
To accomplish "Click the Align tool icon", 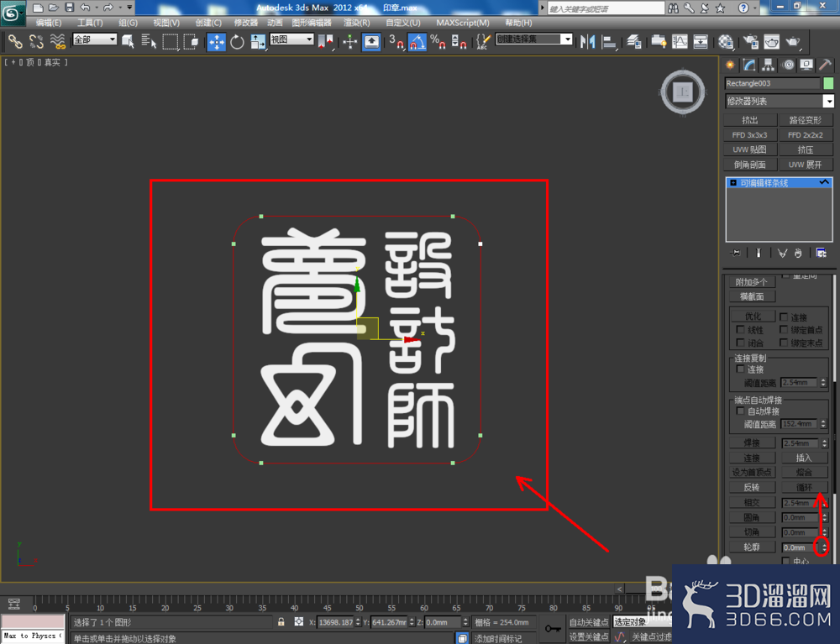I will click(x=609, y=42).
